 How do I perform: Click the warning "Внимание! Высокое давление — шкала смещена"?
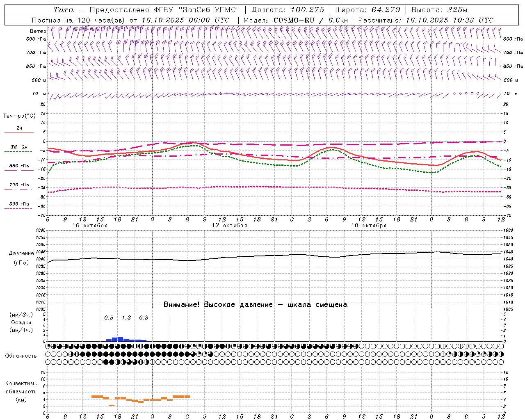[256, 305]
